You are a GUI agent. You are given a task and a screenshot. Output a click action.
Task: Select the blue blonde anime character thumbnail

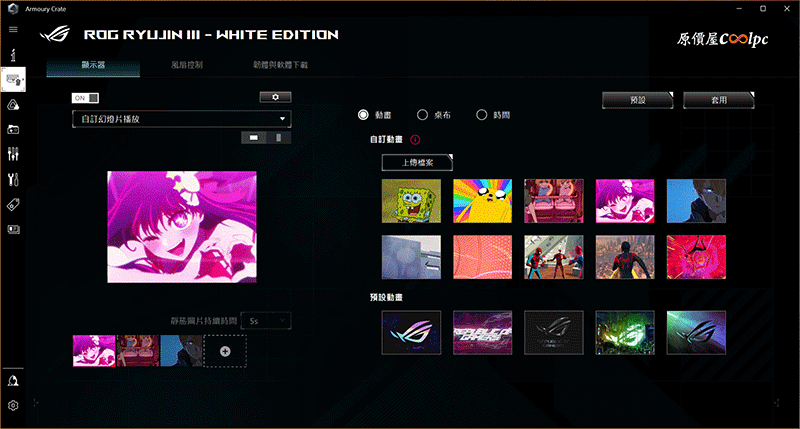(x=696, y=201)
